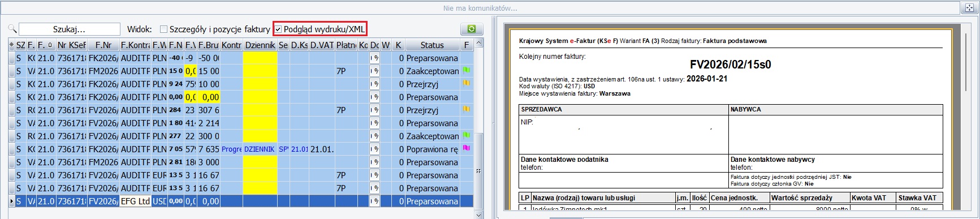Sort by the SZ column header
The image size is (980, 219).
(x=21, y=45)
